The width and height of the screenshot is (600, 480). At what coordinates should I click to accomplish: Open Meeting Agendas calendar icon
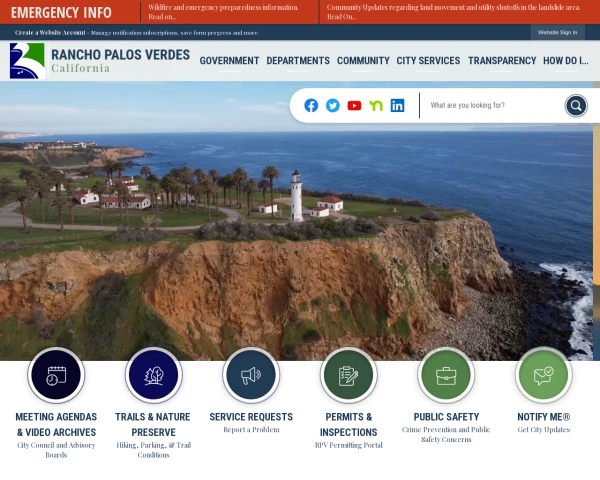(x=56, y=376)
